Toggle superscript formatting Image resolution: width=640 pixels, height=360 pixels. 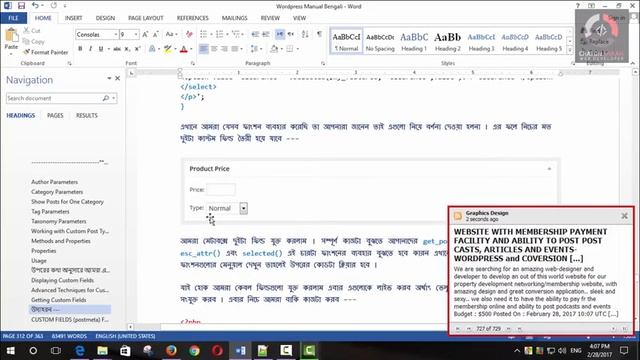[138, 49]
